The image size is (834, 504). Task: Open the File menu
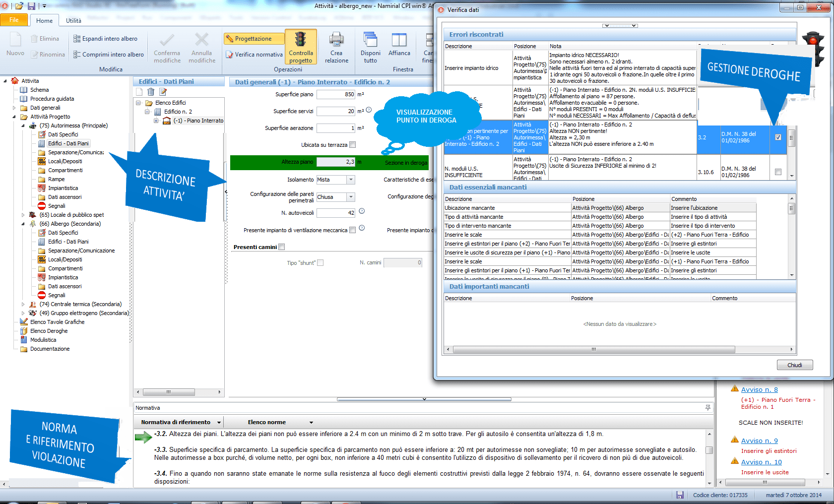tap(14, 20)
